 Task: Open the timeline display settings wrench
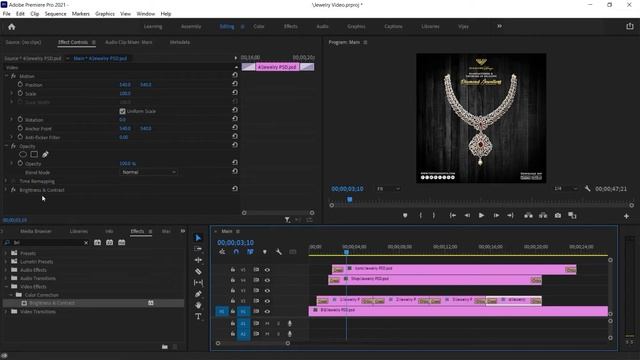pos(278,252)
